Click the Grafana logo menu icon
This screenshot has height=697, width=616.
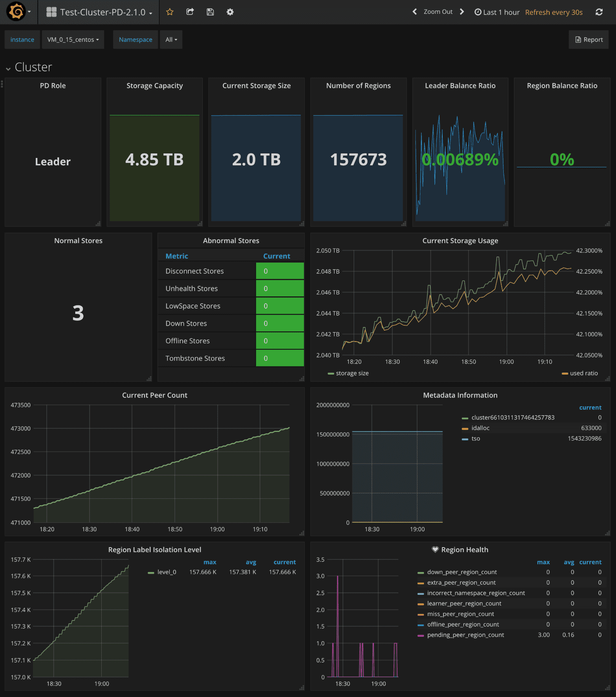[16, 12]
